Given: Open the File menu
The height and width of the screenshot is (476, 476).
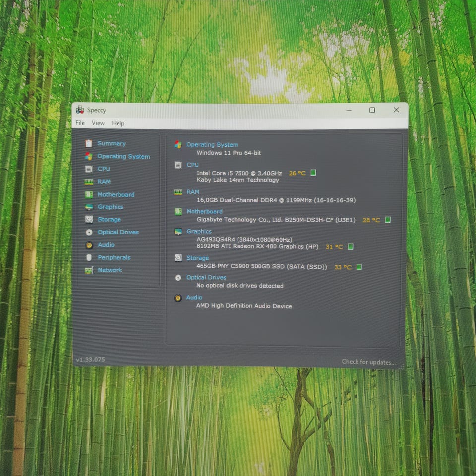Looking at the screenshot, I should [x=80, y=123].
